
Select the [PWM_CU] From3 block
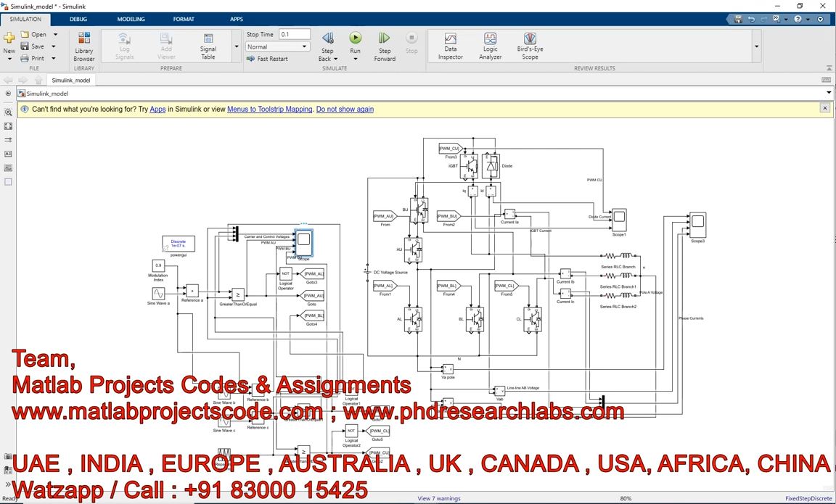coord(451,148)
